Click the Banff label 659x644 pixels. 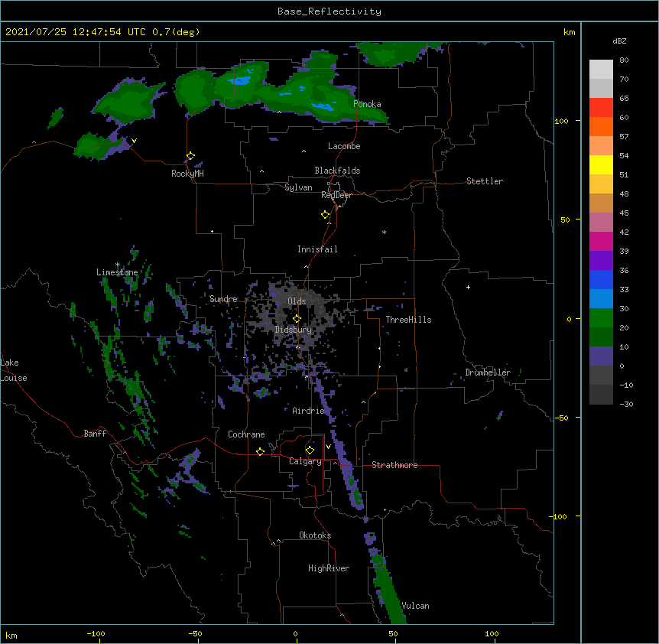[x=95, y=434]
